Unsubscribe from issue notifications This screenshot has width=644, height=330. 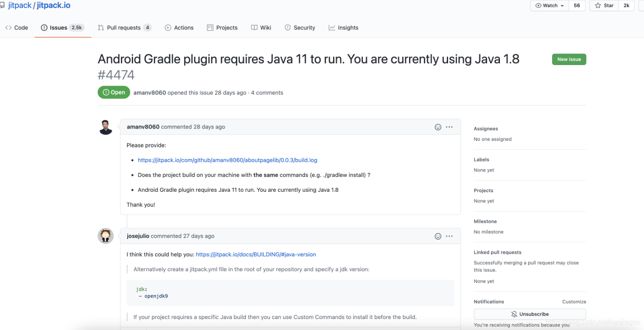530,314
